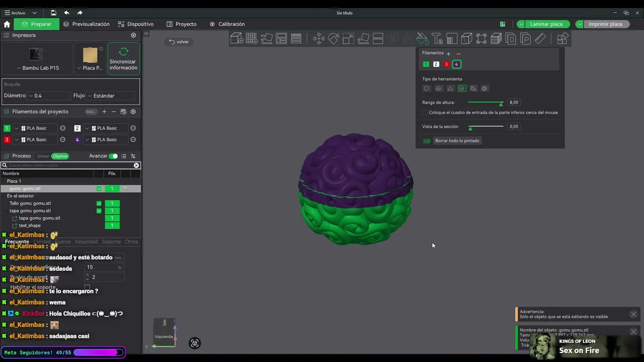Check the Habilitar el soporte checkbox
The width and height of the screenshot is (644, 362).
point(87,287)
